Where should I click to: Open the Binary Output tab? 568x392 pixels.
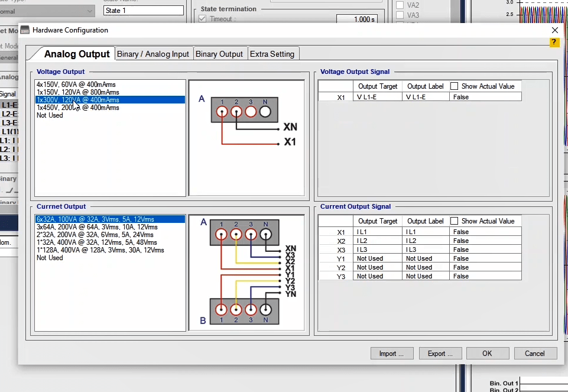point(219,54)
